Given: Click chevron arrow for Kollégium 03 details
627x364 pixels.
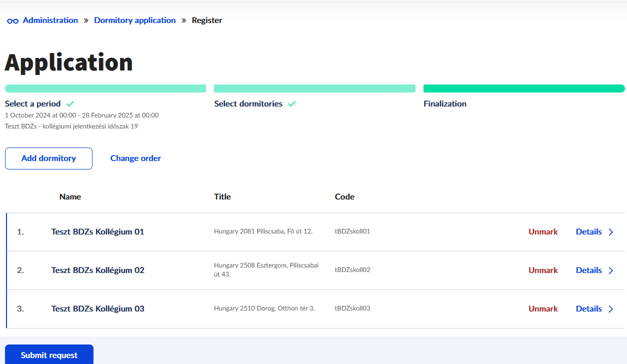Looking at the screenshot, I should tap(611, 309).
